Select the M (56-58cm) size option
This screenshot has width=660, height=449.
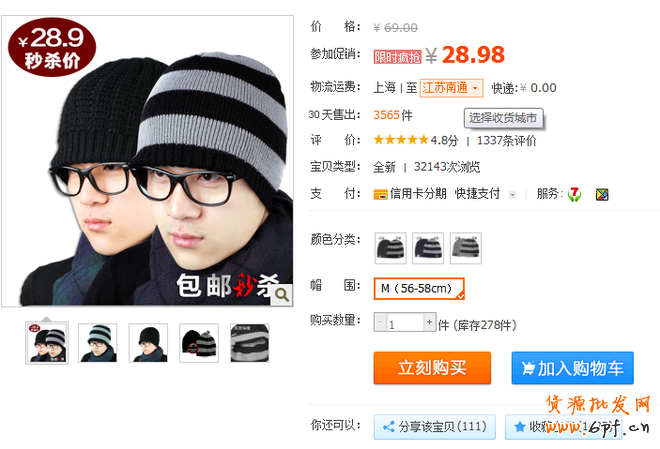pyautogui.click(x=419, y=289)
